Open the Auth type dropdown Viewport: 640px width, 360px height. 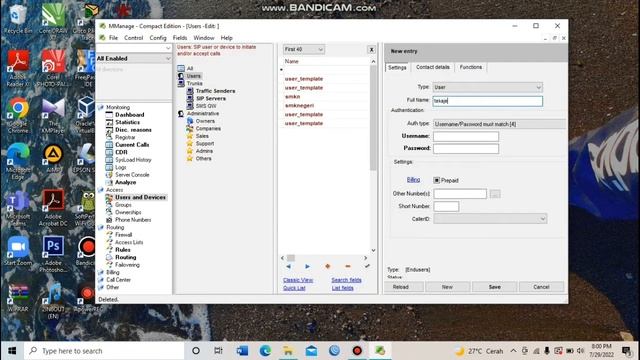coord(500,124)
